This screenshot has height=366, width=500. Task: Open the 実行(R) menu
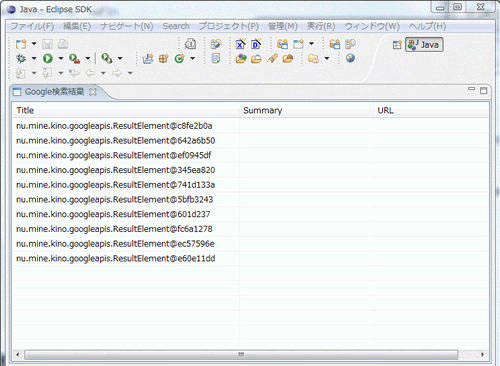coord(321,26)
